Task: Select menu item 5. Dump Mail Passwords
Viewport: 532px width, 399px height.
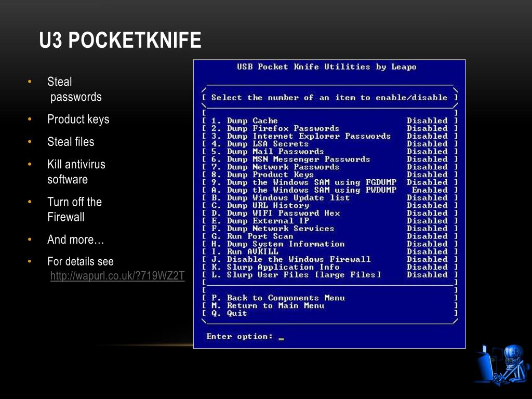Action: pyautogui.click(x=268, y=152)
